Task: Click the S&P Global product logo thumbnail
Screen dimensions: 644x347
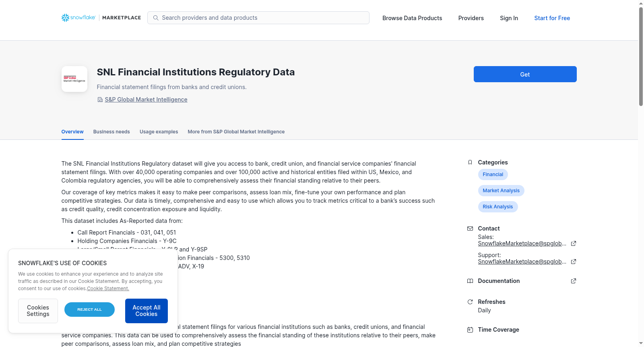Action: point(74,79)
